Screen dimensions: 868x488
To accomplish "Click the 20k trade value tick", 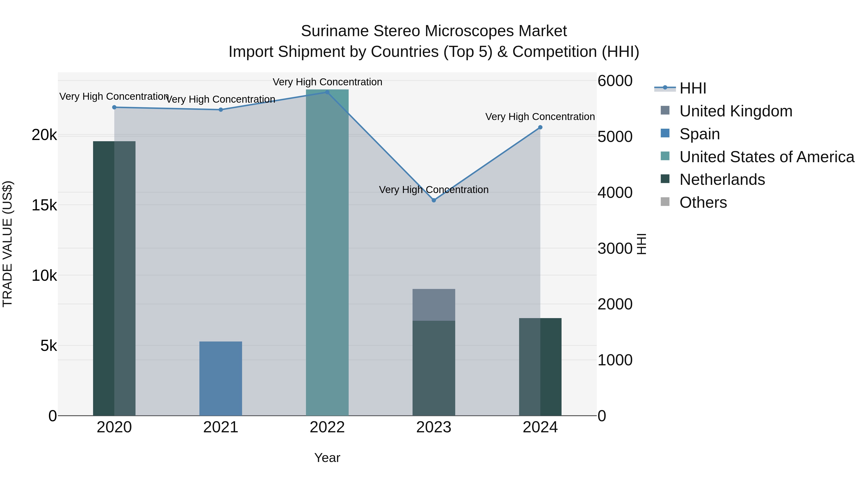I will point(44,135).
